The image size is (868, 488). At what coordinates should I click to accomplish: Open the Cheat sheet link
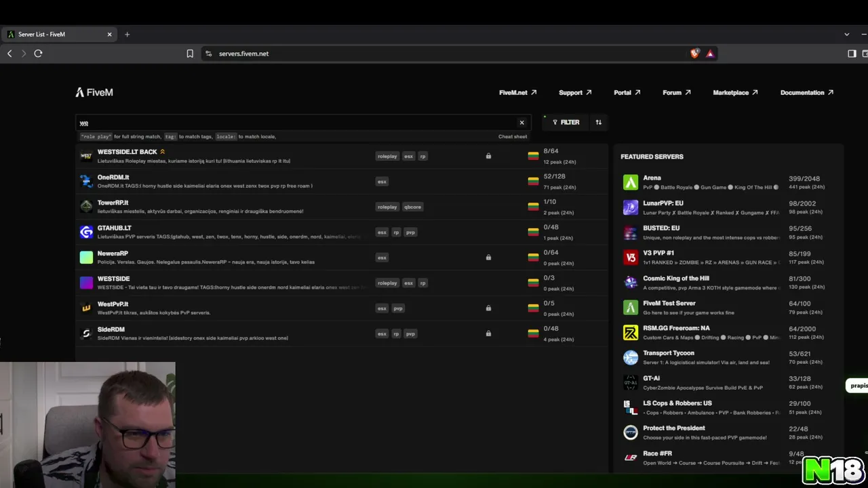513,136
